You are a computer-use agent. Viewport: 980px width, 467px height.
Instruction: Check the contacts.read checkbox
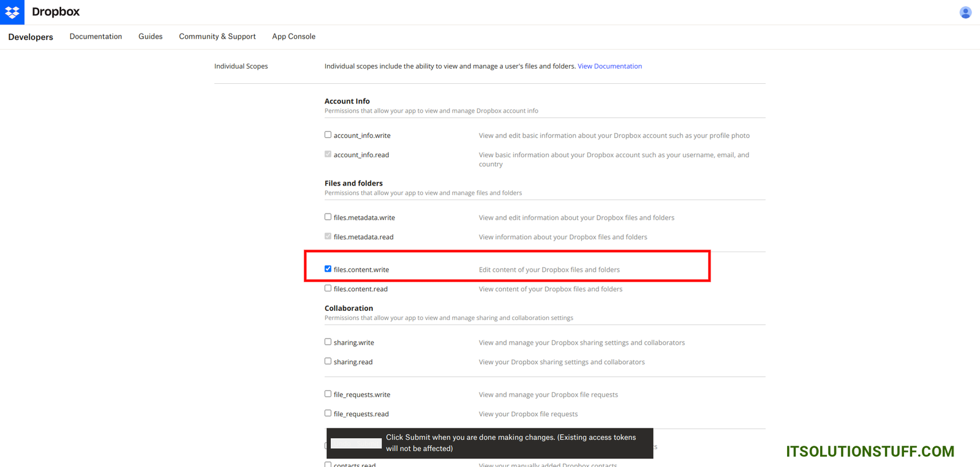(328, 465)
